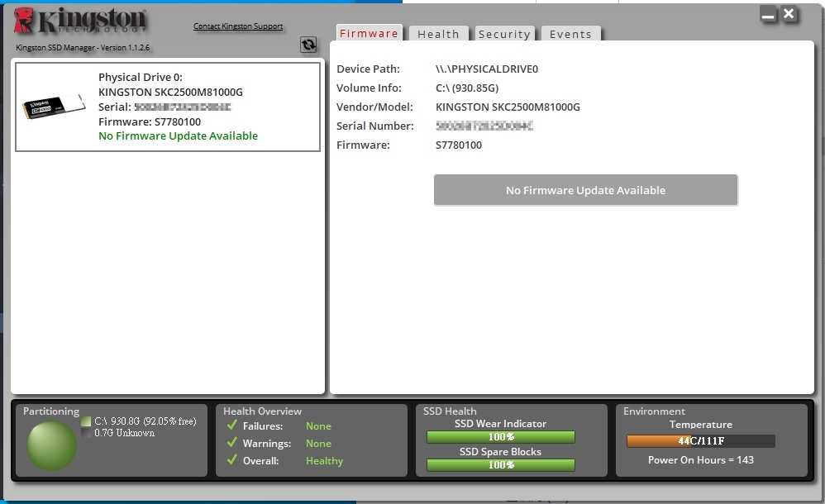Minimize the Kingston SSD Manager window
The width and height of the screenshot is (825, 504).
(768, 15)
